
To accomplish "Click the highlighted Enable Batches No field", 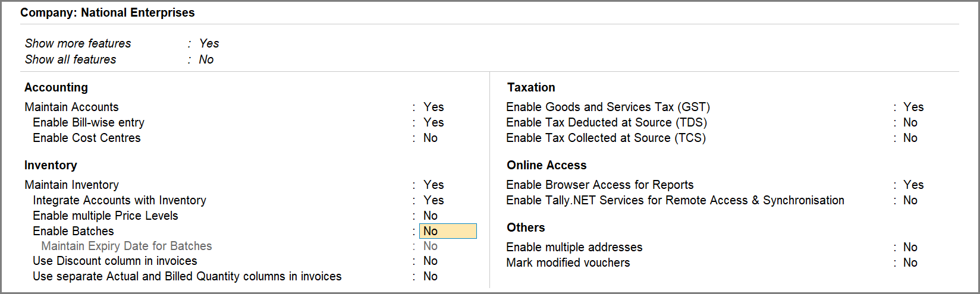I will (447, 231).
